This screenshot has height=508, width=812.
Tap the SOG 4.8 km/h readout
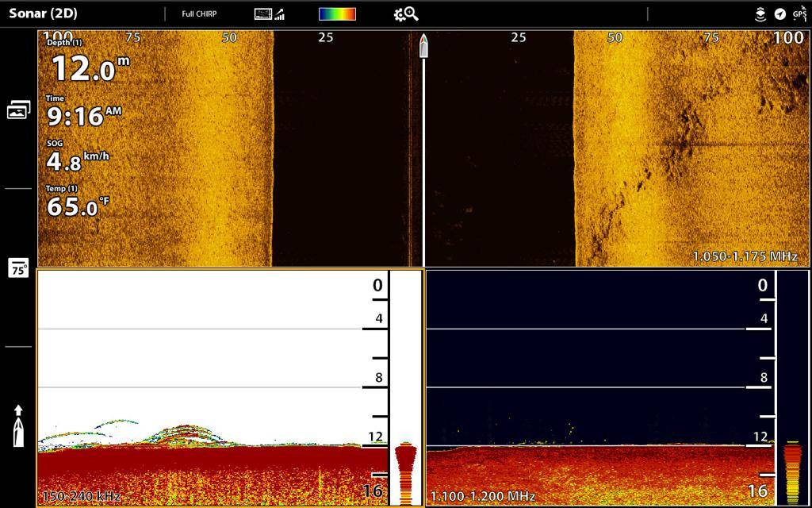coord(78,156)
